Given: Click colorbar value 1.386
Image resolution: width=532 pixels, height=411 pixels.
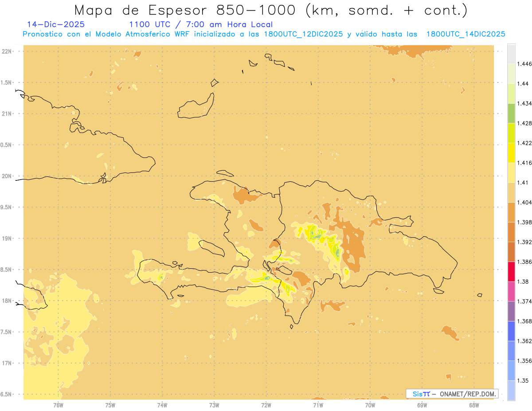Looking at the screenshot, I should tap(524, 262).
